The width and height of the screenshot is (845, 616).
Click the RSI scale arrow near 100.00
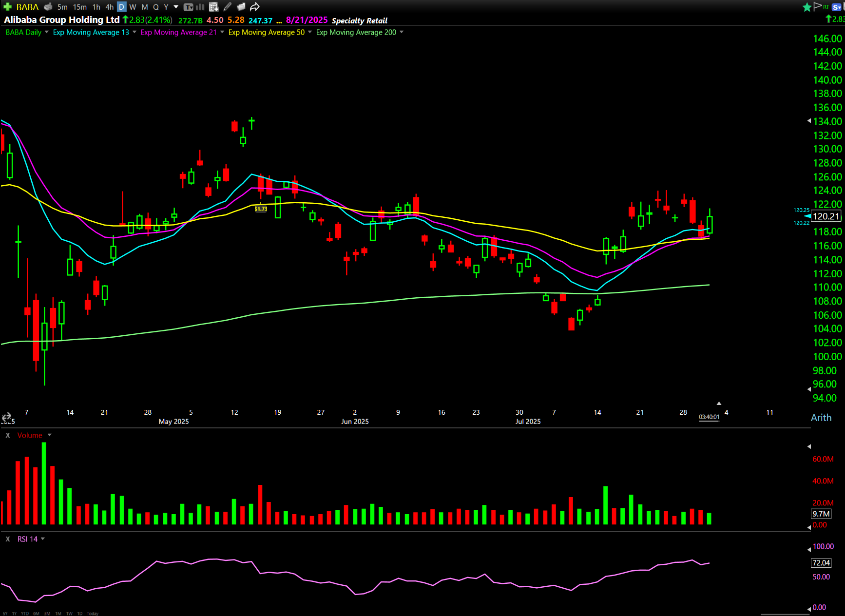coord(809,549)
